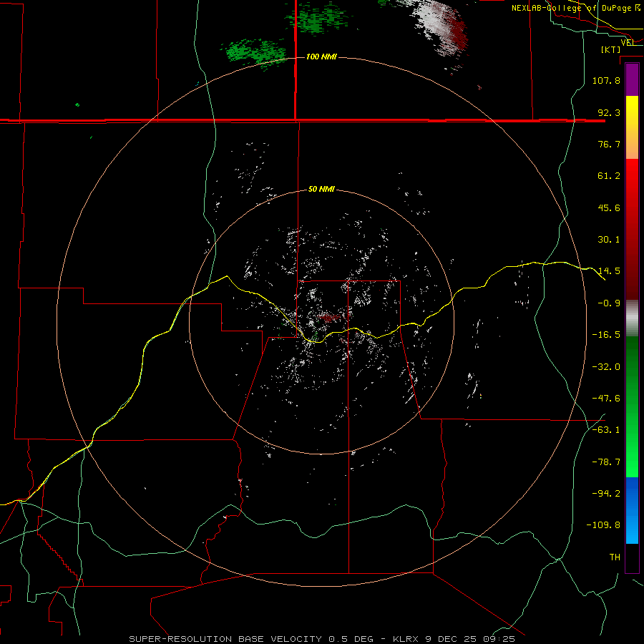The width and height of the screenshot is (644, 644).
Task: Click the [KT] units label
Action: 611,49
